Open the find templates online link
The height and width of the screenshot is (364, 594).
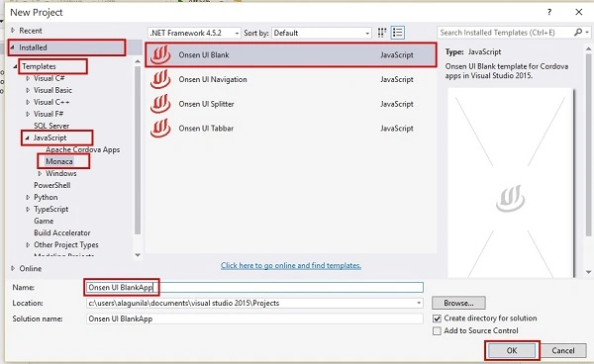coord(291,266)
